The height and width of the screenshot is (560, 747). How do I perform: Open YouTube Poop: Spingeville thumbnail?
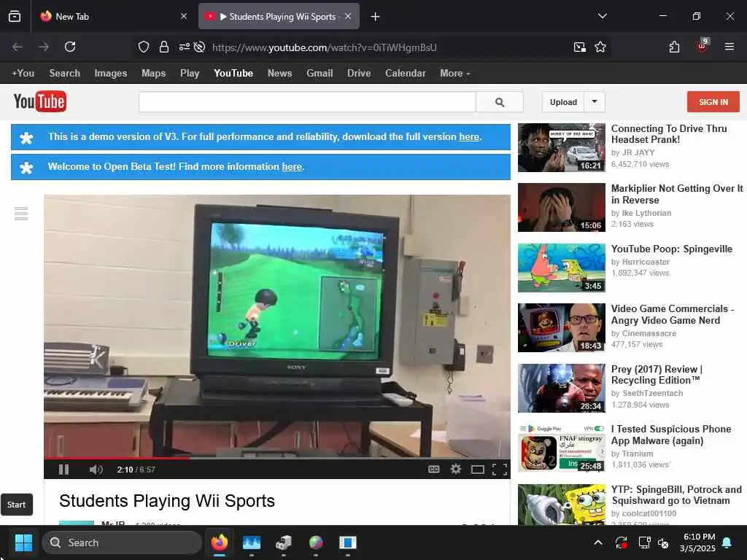(x=562, y=268)
